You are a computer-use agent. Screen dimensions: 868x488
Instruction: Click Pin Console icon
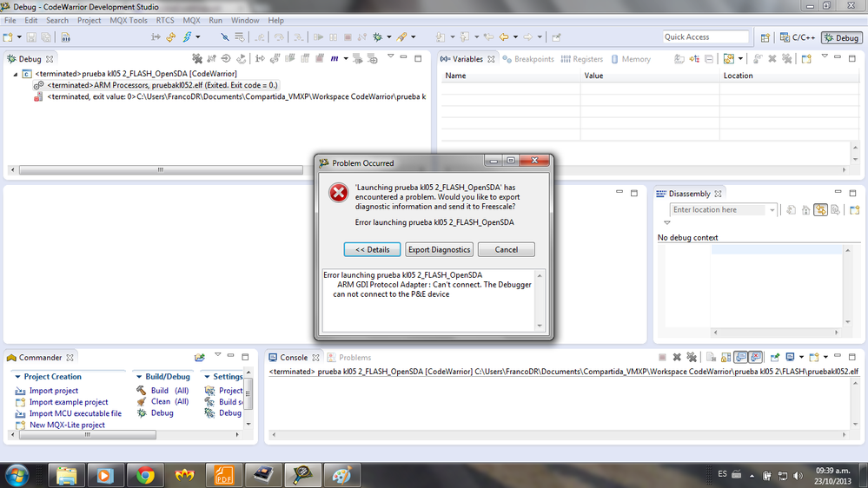775,358
